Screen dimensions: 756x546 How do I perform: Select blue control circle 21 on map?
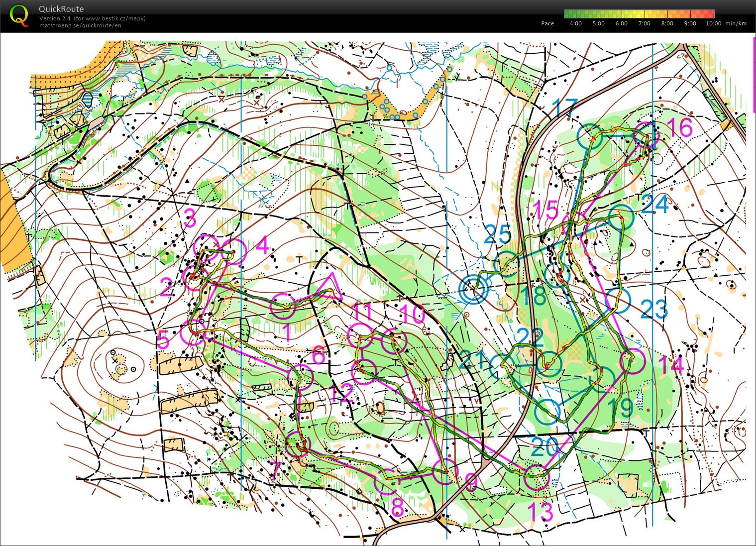tap(502, 366)
